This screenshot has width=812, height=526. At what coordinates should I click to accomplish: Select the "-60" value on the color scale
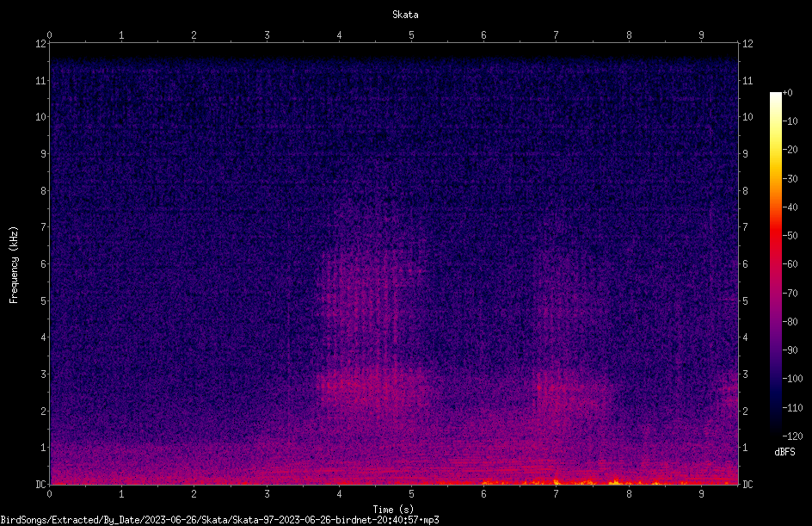coord(790,264)
